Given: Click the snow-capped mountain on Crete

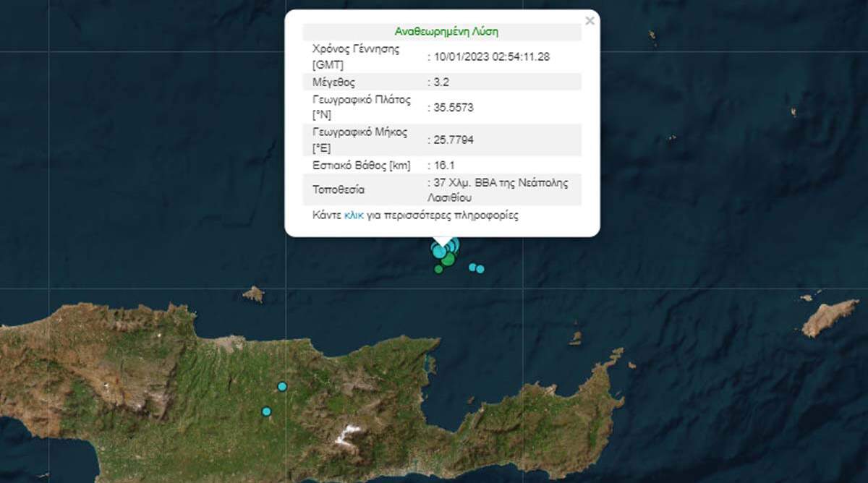Looking at the screenshot, I should pos(349,434).
